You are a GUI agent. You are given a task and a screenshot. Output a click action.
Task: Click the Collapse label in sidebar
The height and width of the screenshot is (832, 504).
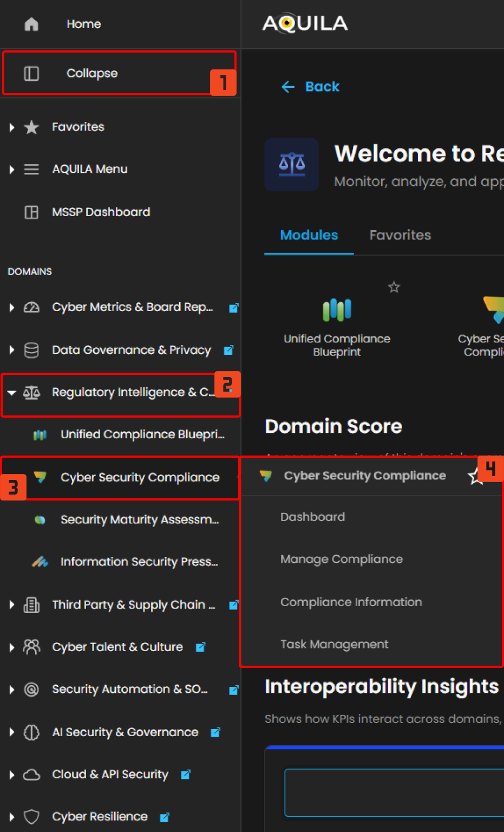pos(92,73)
